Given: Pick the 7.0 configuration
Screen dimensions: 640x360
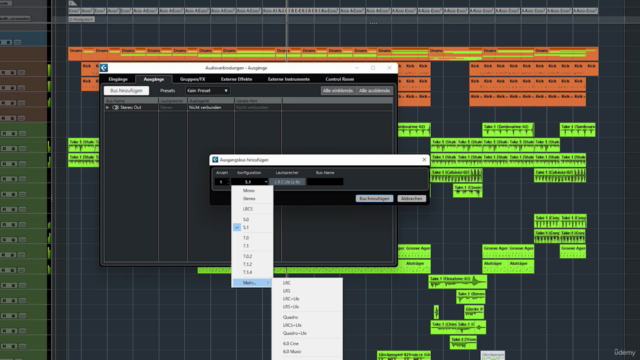Looking at the screenshot, I should (x=252, y=238).
